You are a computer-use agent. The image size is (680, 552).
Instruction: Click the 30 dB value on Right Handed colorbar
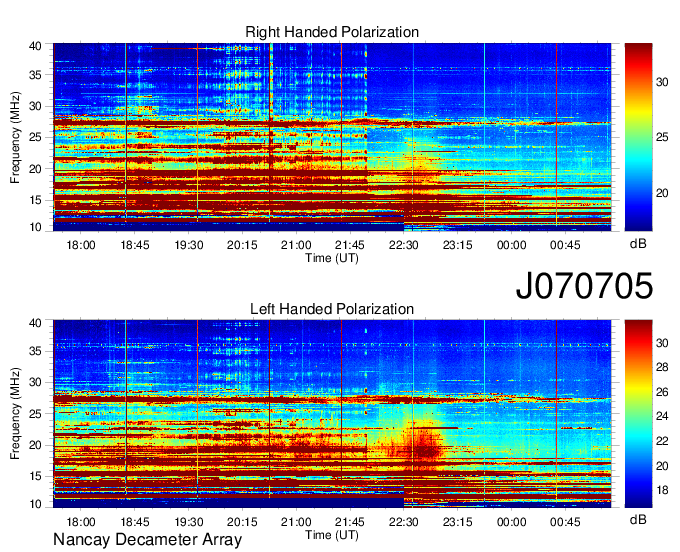[x=662, y=82]
